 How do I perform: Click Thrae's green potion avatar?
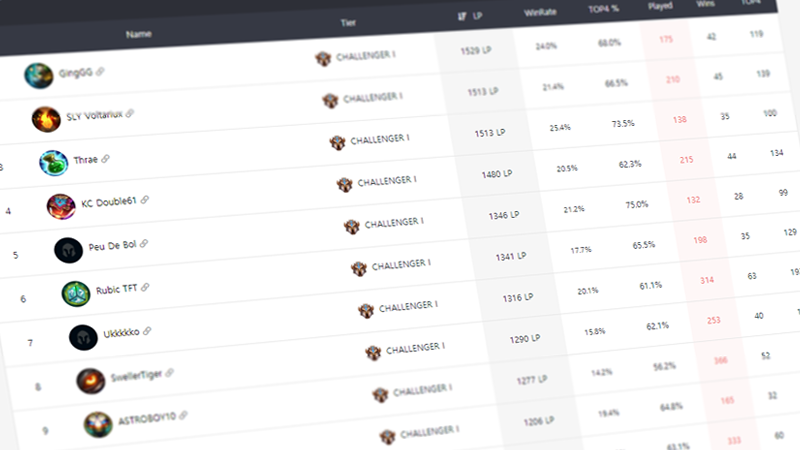pyautogui.click(x=54, y=163)
